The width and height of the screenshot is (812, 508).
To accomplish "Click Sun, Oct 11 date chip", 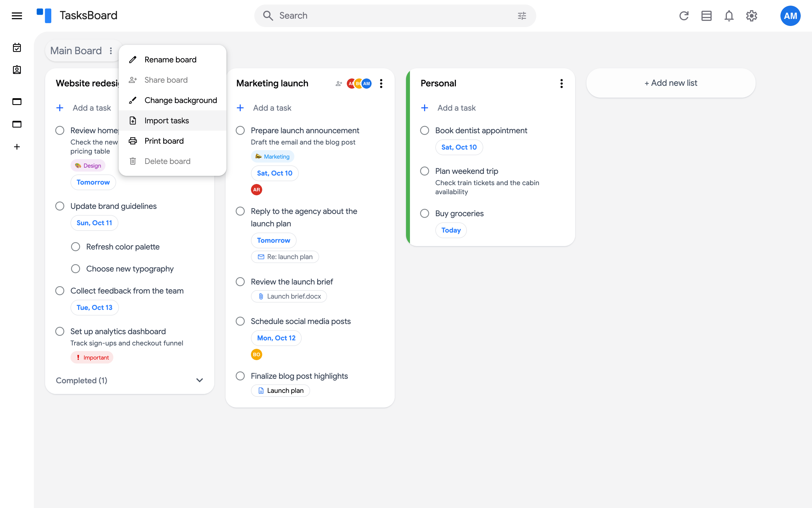I will pos(94,223).
